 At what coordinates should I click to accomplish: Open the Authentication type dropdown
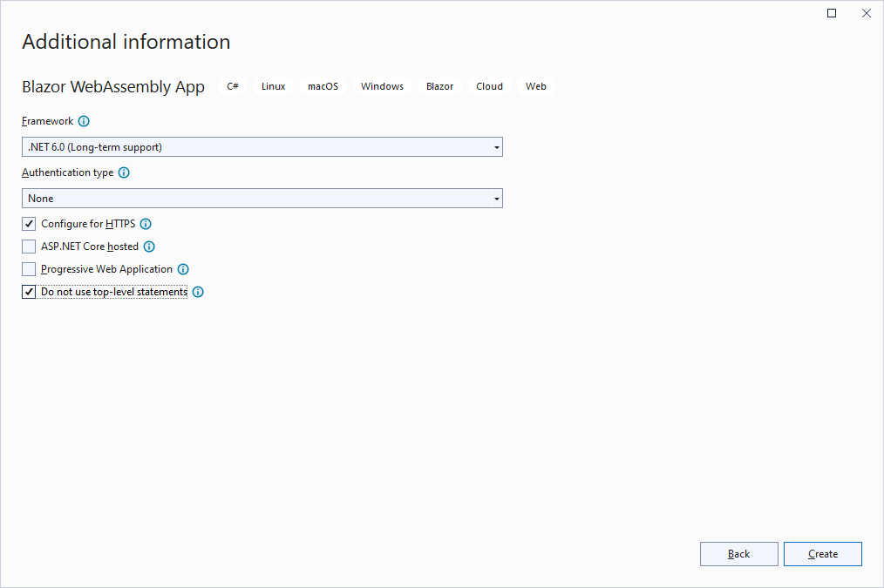tap(262, 198)
